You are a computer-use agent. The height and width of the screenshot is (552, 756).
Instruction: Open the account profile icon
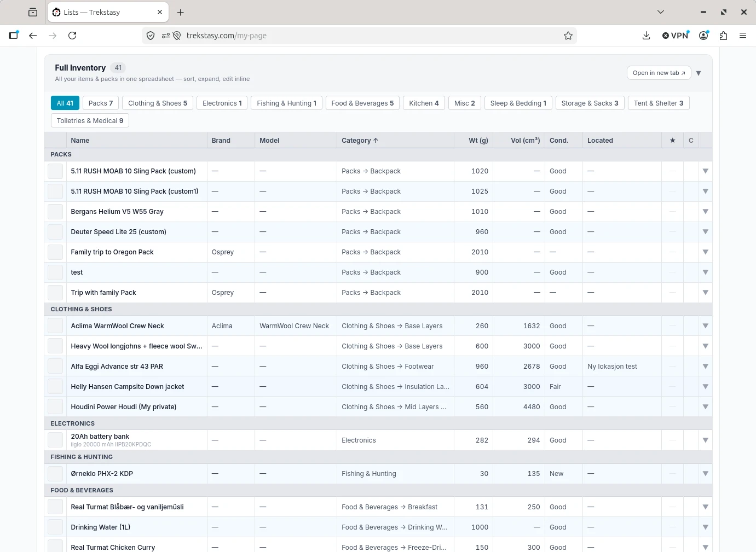[x=704, y=36]
